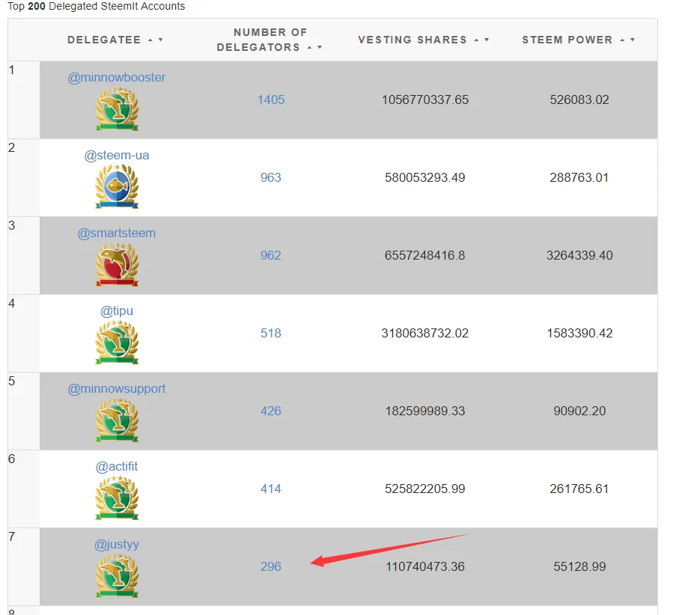This screenshot has width=700, height=615.
Task: Select vesting shares value 1056770337.65
Action: (425, 100)
